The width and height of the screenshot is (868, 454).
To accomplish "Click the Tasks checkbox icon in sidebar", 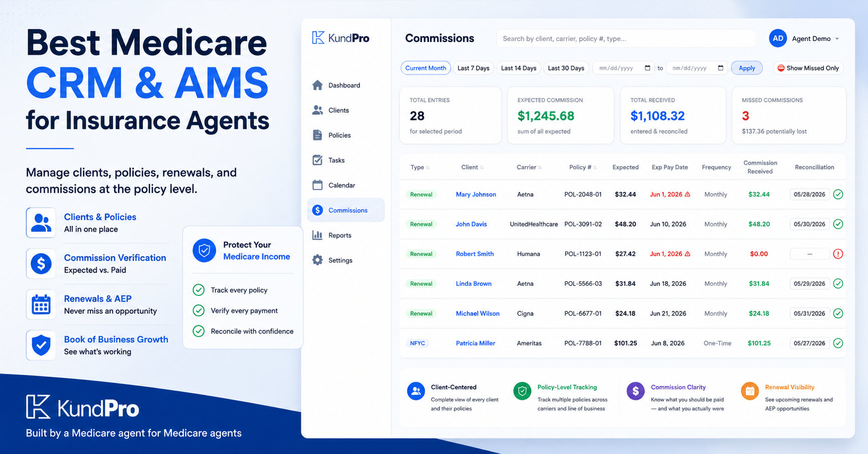I will 317,160.
